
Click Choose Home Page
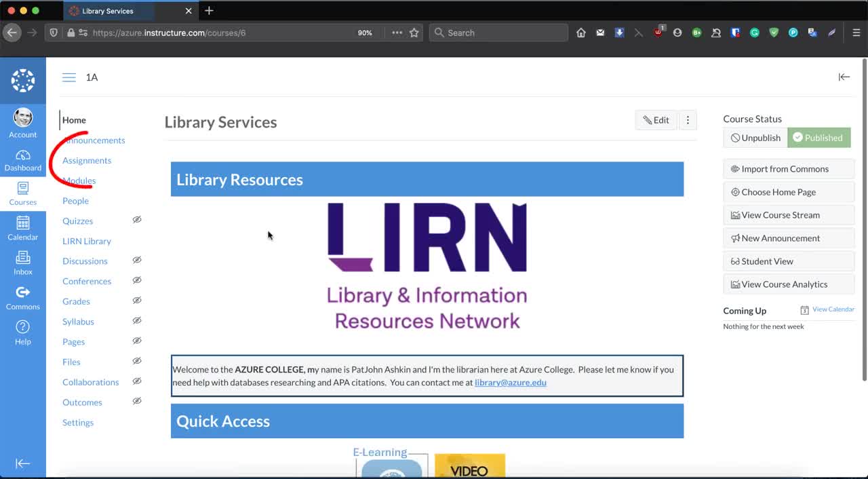pos(789,192)
